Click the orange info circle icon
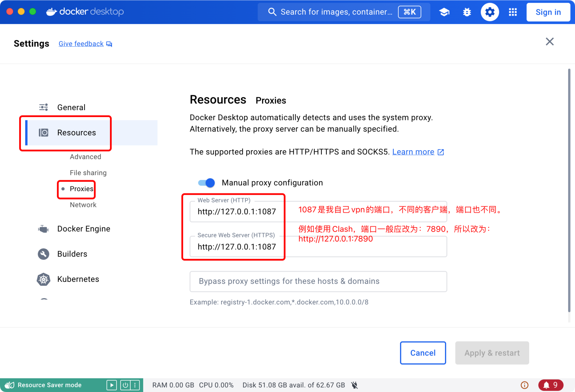This screenshot has height=392, width=575. [x=524, y=385]
